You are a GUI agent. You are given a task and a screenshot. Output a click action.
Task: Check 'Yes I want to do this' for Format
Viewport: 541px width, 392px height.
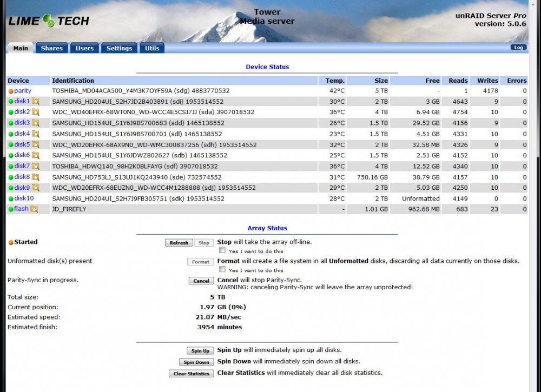click(x=222, y=269)
